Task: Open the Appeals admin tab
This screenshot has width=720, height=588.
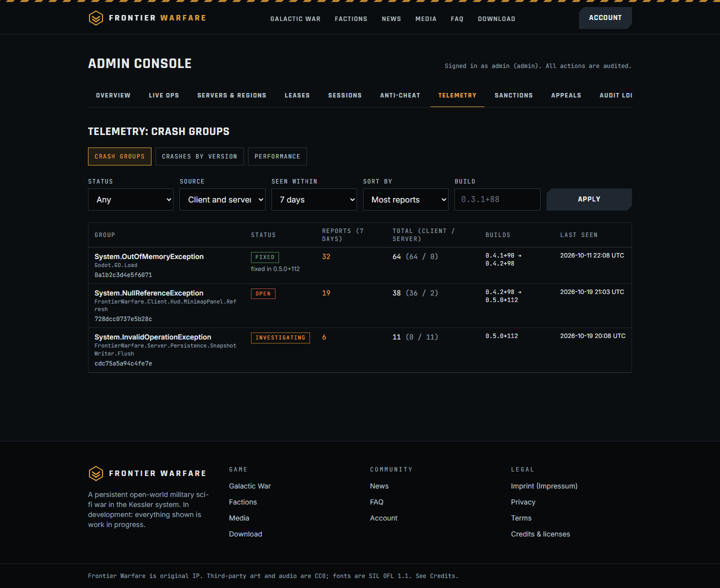Action: [x=566, y=95]
